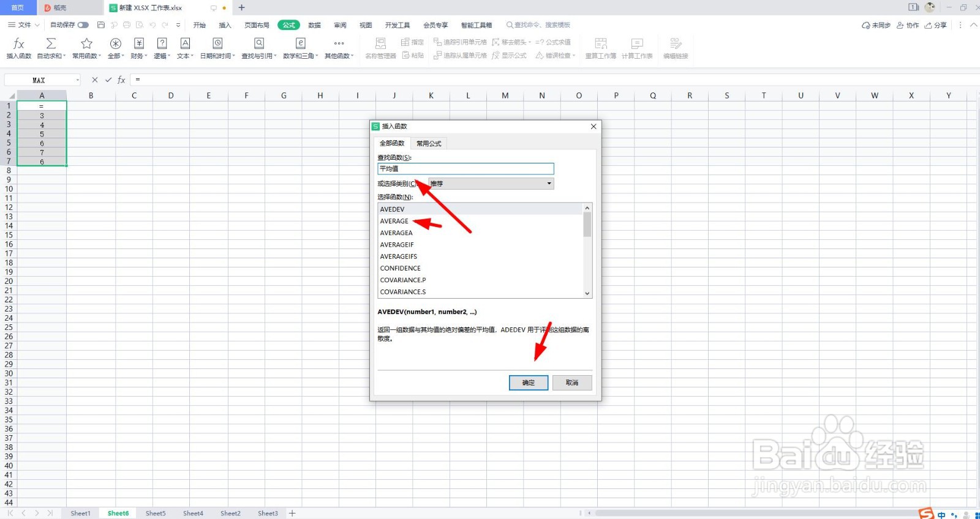Switch to the 插入 ribbon tab
This screenshot has width=980, height=519.
tap(225, 25)
